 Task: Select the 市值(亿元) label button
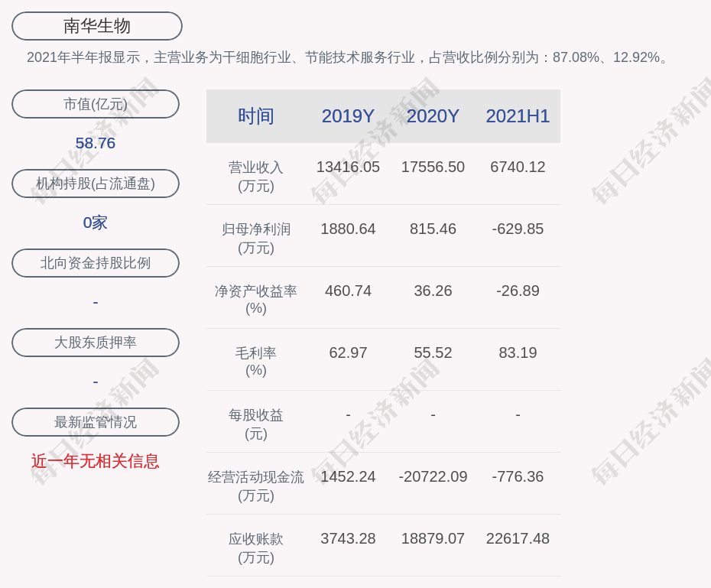click(96, 104)
